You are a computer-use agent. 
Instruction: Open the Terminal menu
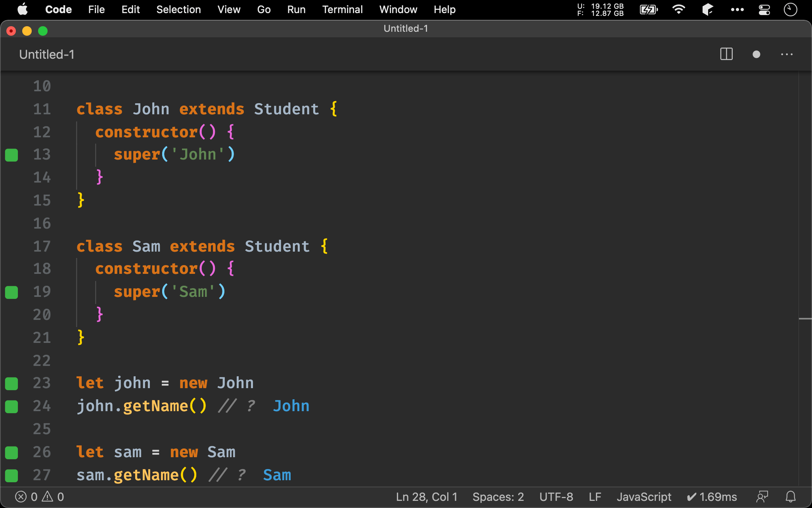click(342, 10)
